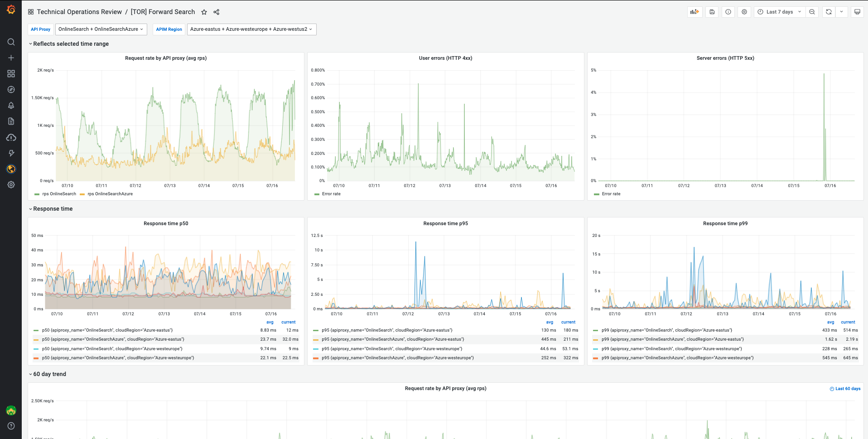The image size is (868, 439).
Task: Collapse the Response time row
Action: 53,209
